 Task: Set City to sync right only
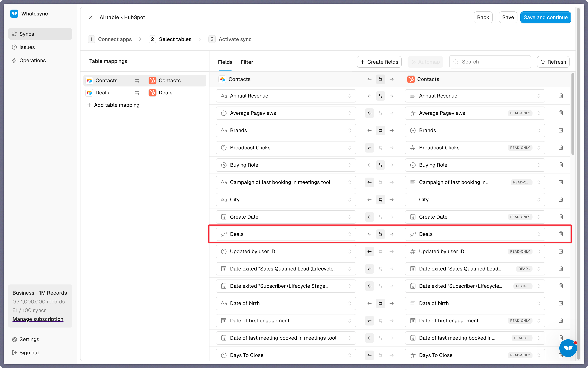coord(391,200)
